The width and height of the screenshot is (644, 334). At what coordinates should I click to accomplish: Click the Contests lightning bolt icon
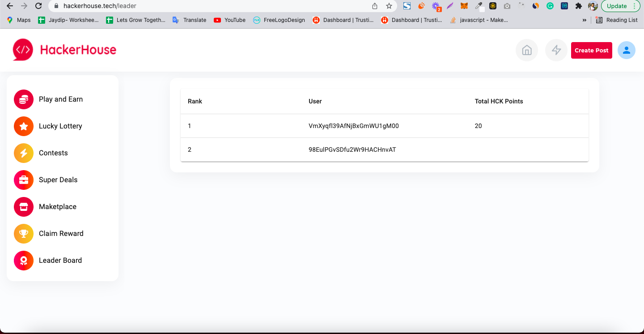[23, 153]
